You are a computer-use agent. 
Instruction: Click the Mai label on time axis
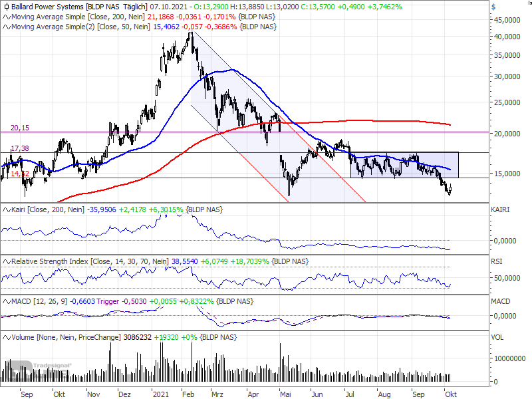(x=285, y=394)
